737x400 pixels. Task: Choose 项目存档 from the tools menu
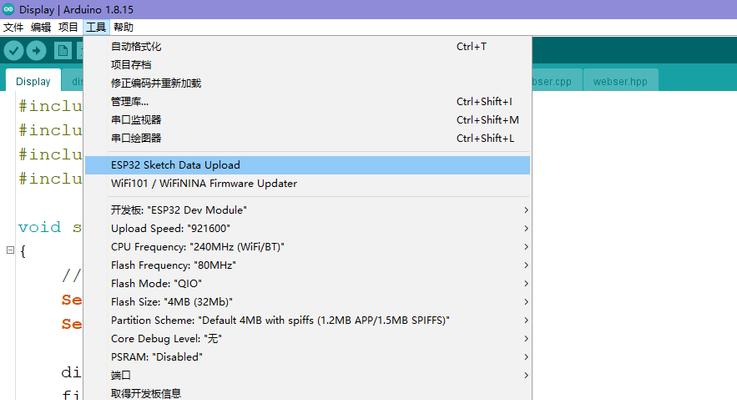[x=307, y=65]
